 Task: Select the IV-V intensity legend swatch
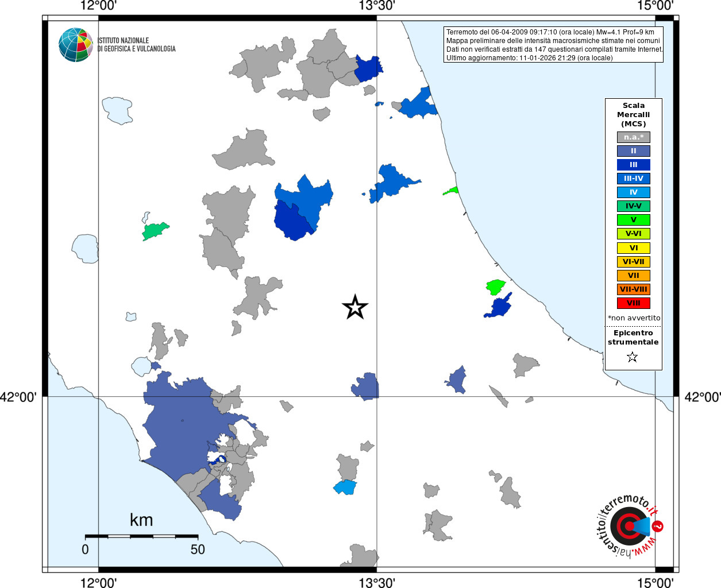click(634, 206)
